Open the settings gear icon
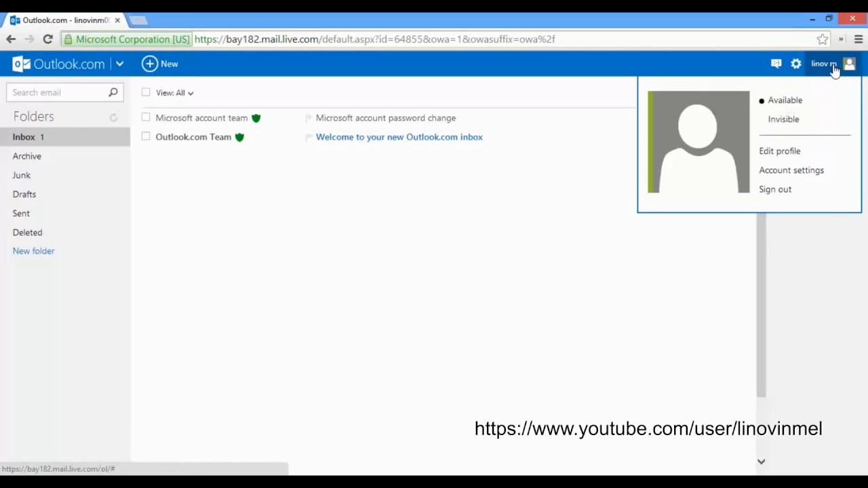 coord(796,64)
